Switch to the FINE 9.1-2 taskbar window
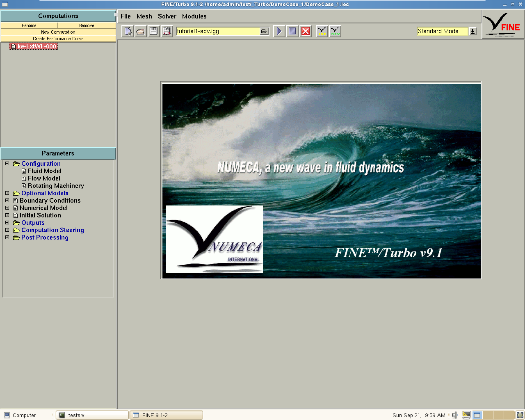This screenshot has width=525, height=420. (x=166, y=415)
